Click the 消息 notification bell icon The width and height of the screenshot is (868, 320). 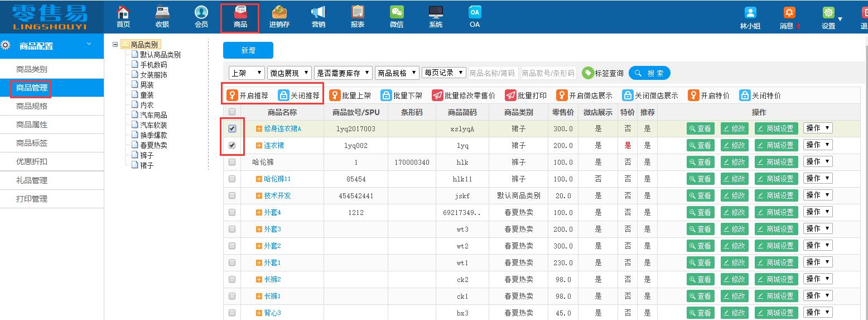789,13
